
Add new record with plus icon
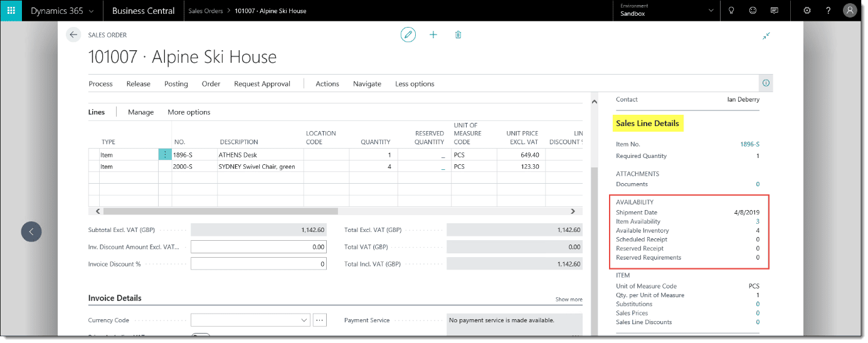point(433,34)
